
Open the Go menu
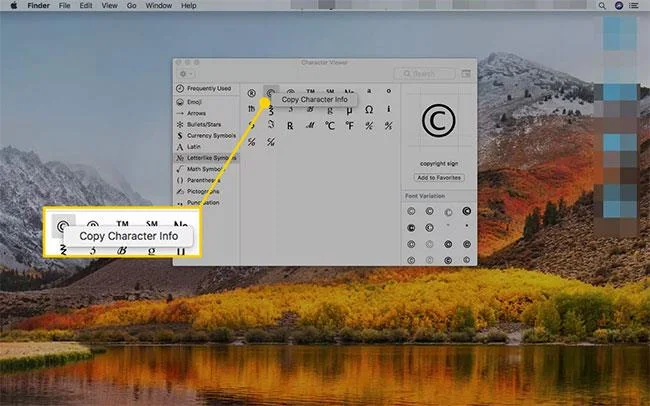[x=131, y=6]
